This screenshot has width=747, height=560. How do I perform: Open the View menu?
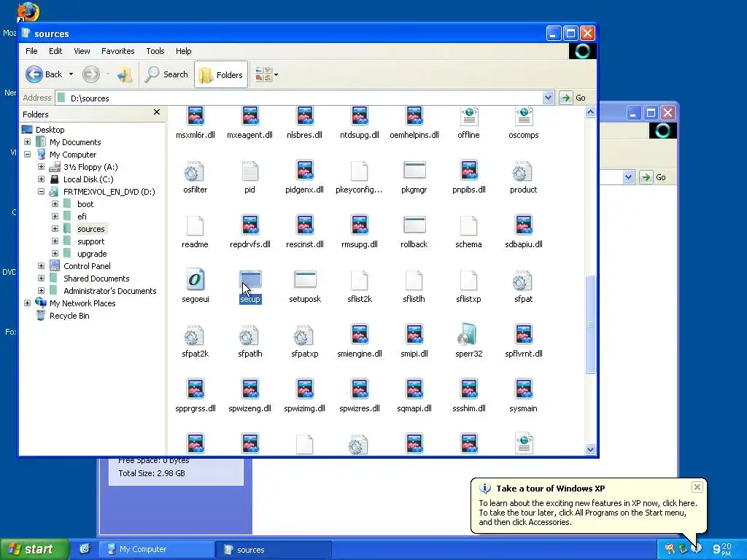click(x=82, y=51)
